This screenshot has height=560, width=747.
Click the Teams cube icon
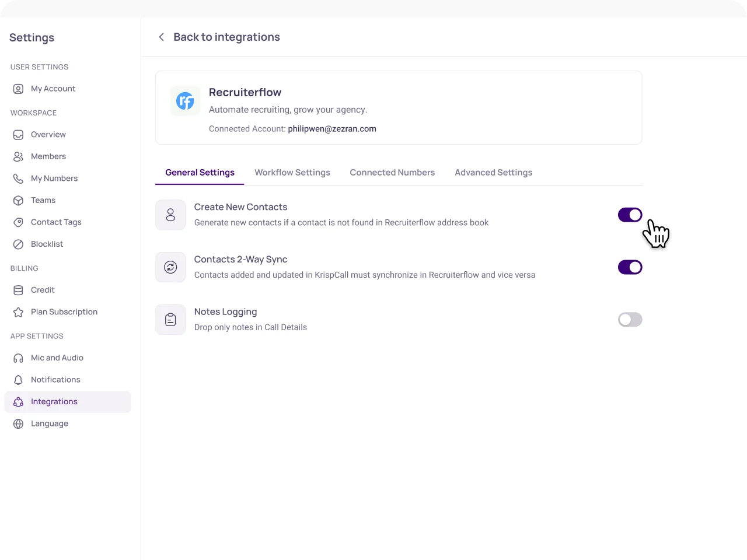[x=18, y=201]
